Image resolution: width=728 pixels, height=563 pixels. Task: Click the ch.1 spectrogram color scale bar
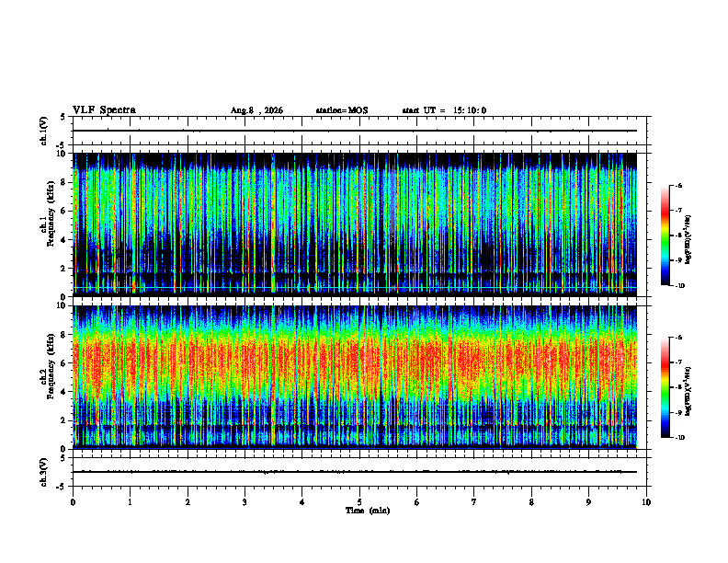665,236
